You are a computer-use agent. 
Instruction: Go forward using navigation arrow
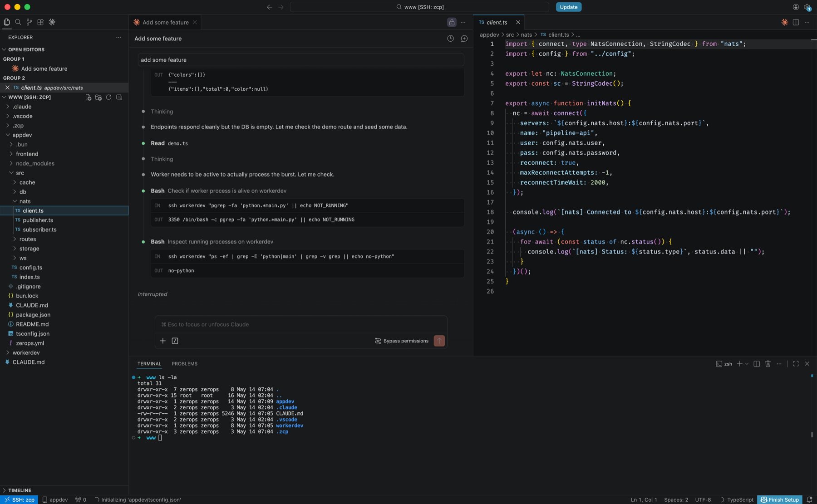point(281,7)
